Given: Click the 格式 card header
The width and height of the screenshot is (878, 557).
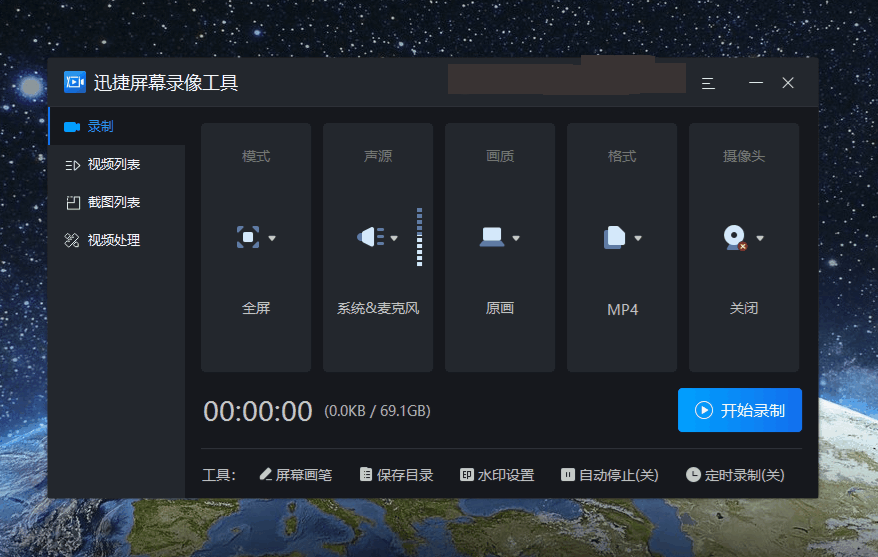Looking at the screenshot, I should [622, 156].
